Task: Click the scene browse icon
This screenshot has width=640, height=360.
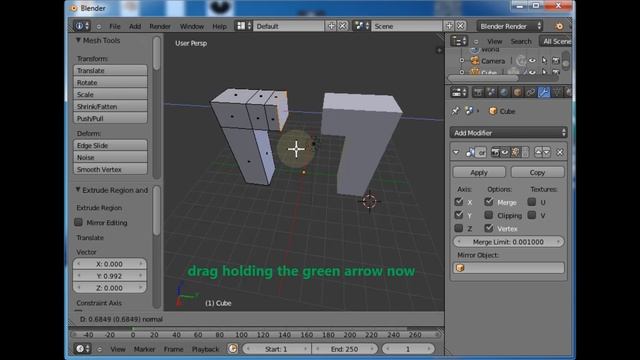Action: (361, 26)
